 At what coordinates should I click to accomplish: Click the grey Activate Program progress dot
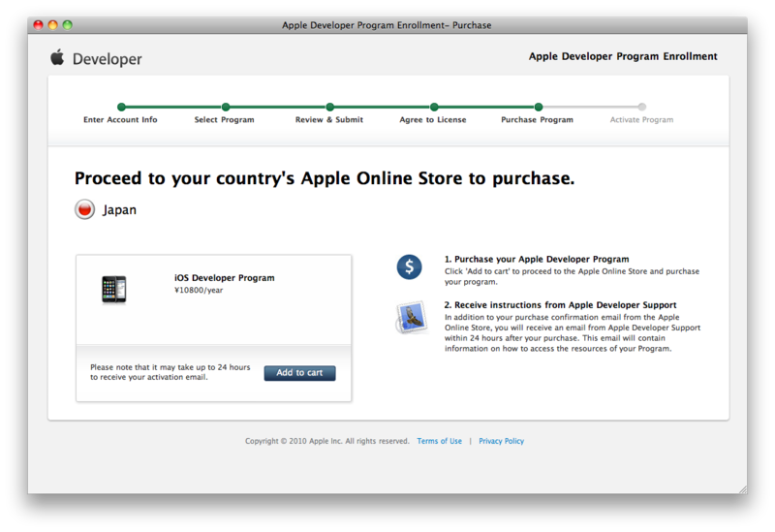(642, 107)
